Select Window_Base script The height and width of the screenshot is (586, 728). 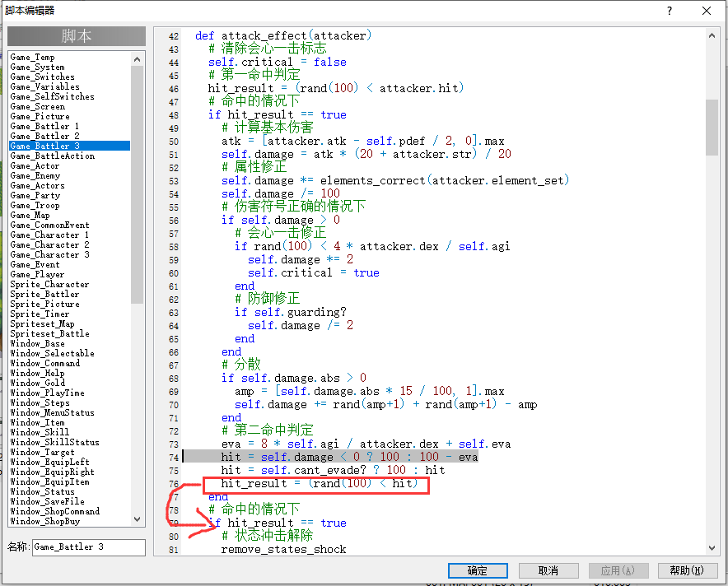click(x=37, y=343)
